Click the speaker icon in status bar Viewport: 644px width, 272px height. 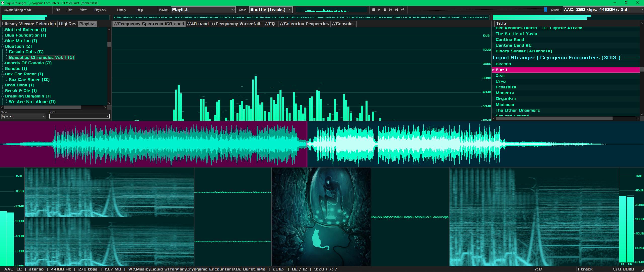615,269
